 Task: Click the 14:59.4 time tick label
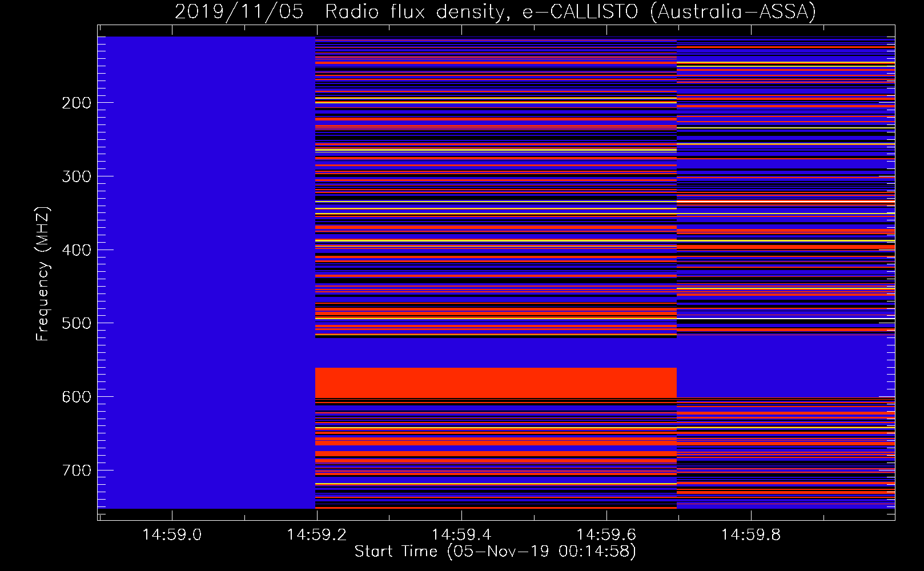tap(461, 535)
